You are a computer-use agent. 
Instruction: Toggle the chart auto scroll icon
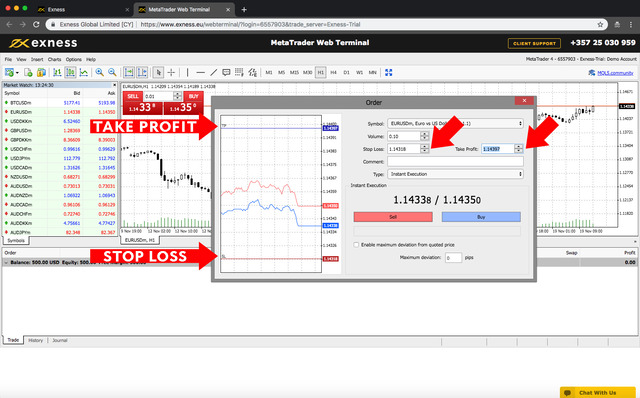point(129,72)
